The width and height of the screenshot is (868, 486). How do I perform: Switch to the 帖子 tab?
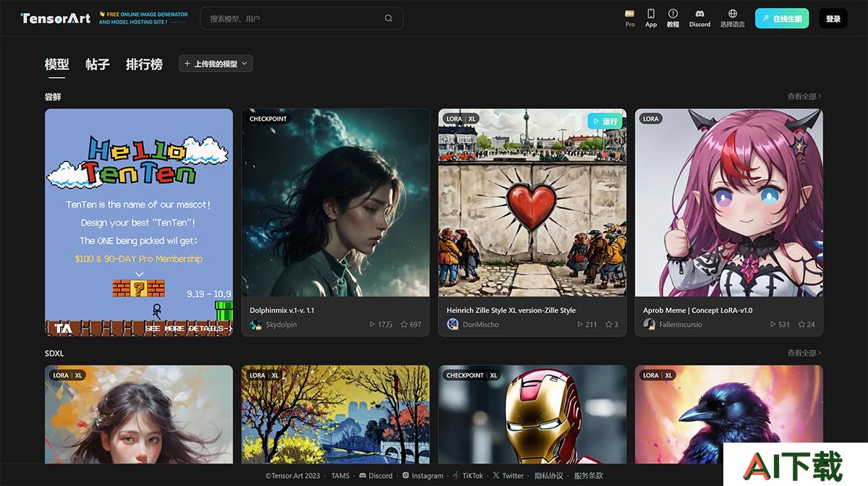click(97, 64)
